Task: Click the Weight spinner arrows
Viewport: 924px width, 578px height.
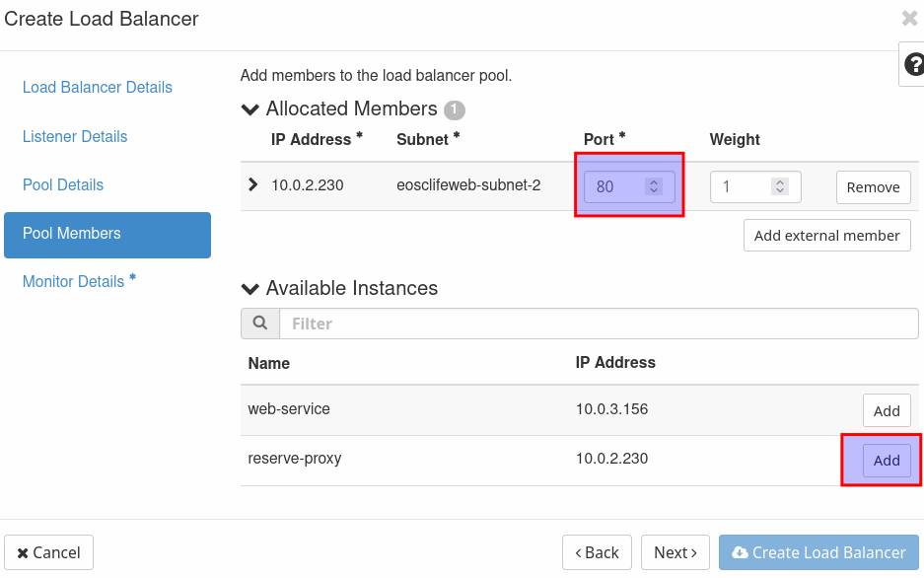Action: coord(779,186)
